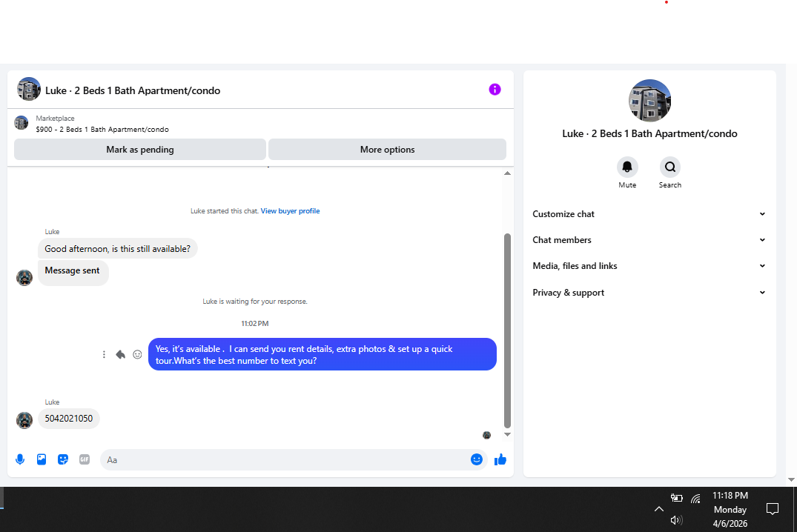Click '$900 - 2 Beds 1 Bath Apartment/condo' text

pos(102,130)
